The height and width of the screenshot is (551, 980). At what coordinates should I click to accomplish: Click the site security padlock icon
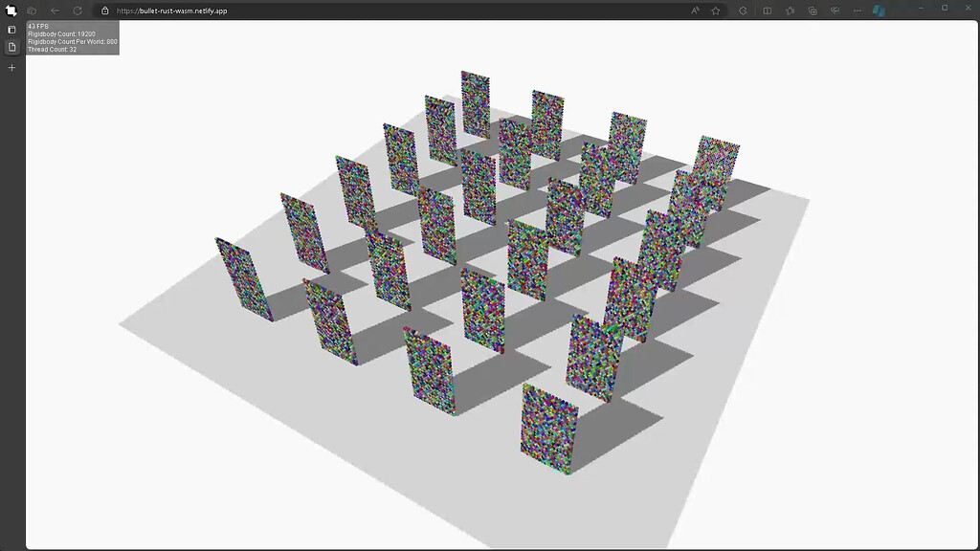tap(105, 11)
